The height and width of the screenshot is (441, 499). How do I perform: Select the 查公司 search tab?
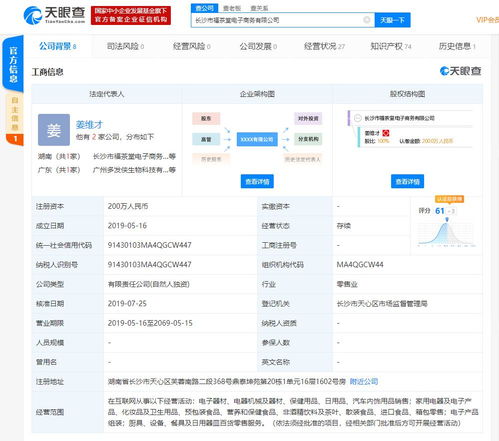pyautogui.click(x=205, y=8)
